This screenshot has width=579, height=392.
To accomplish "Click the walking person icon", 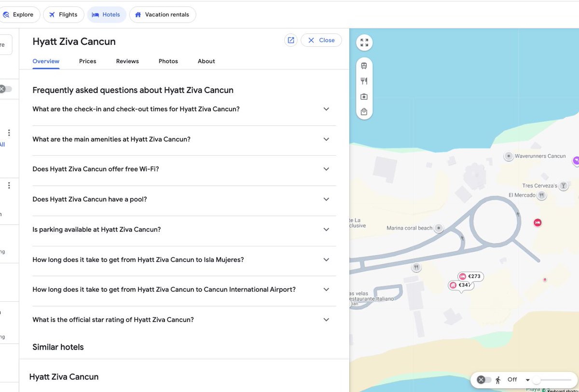I will tap(497, 380).
